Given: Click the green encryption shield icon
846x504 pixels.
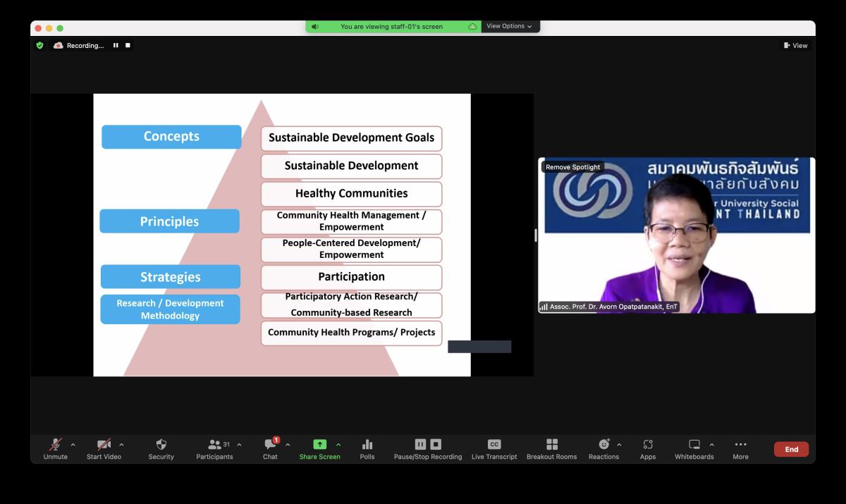Looking at the screenshot, I should click(39, 45).
